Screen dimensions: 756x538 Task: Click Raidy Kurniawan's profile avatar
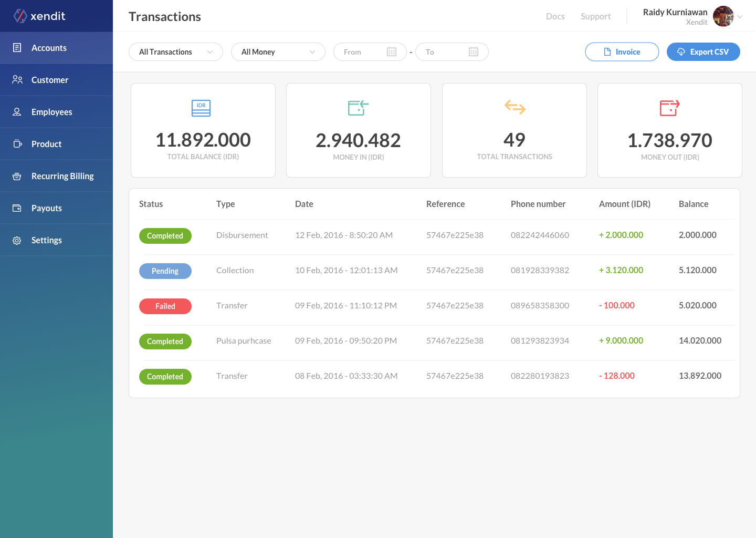[723, 16]
